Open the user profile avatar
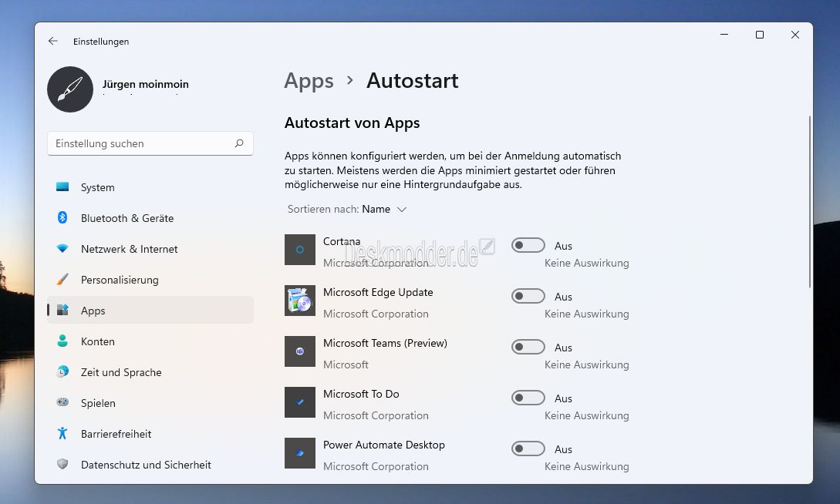840x504 pixels. (x=70, y=89)
